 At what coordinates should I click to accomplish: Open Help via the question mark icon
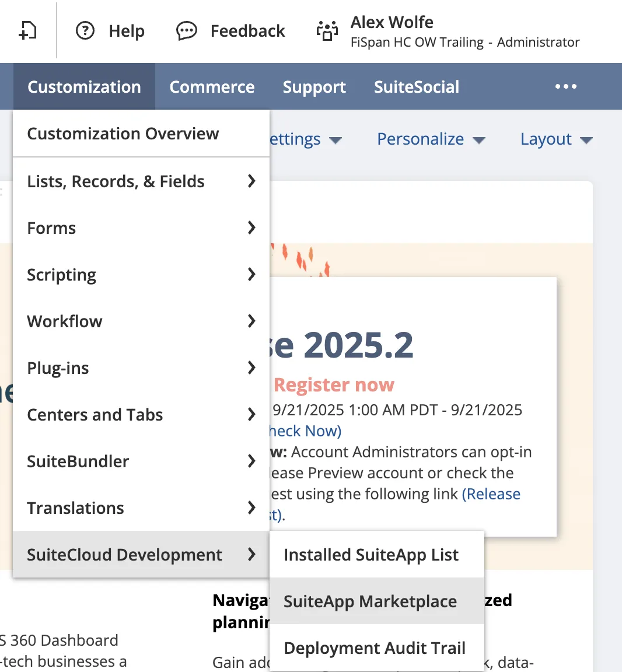pos(85,31)
